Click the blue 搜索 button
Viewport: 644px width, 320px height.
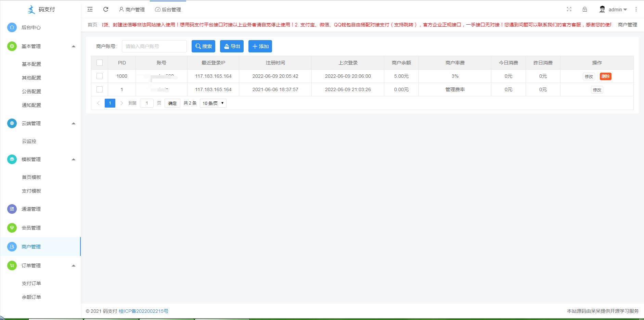click(203, 46)
